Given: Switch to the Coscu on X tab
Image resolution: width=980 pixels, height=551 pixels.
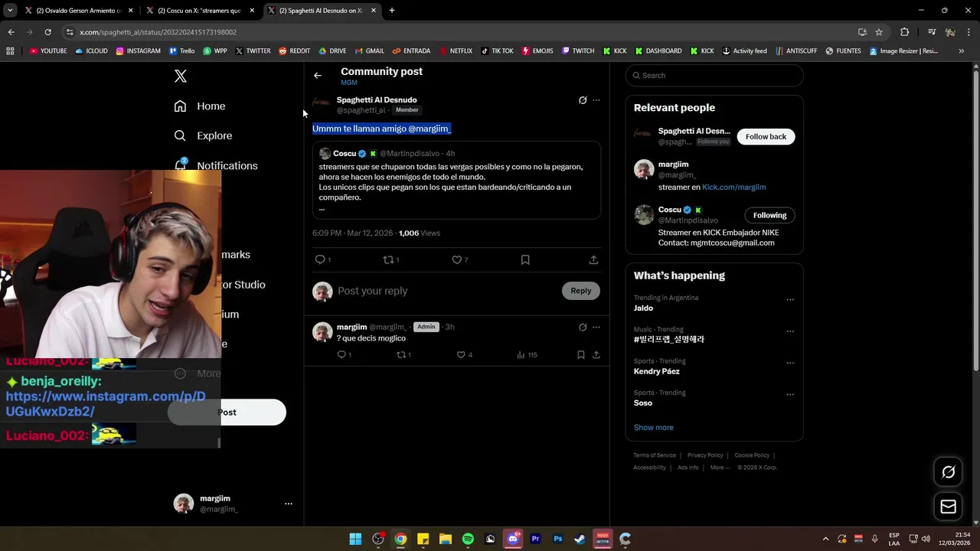Looking at the screenshot, I should click(199, 11).
